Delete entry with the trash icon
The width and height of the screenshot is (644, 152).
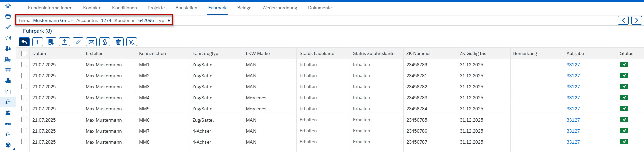point(118,42)
